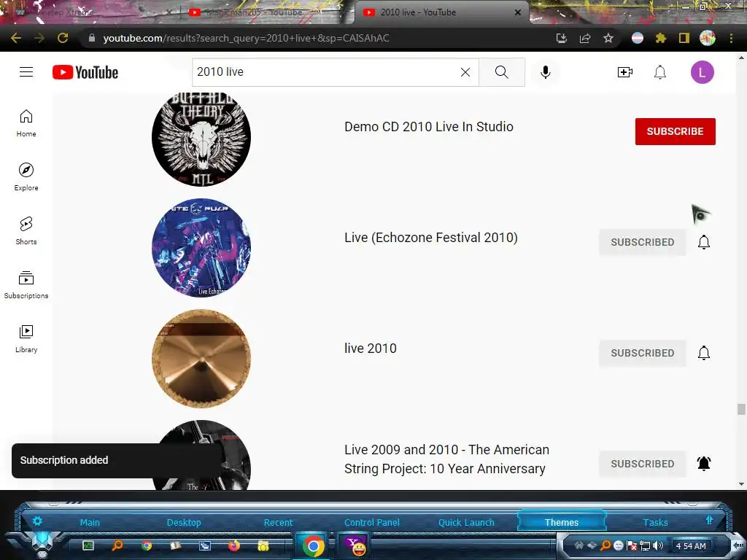Open the Chrome taskbar button
Image resolution: width=747 pixels, height=560 pixels.
pos(313,545)
